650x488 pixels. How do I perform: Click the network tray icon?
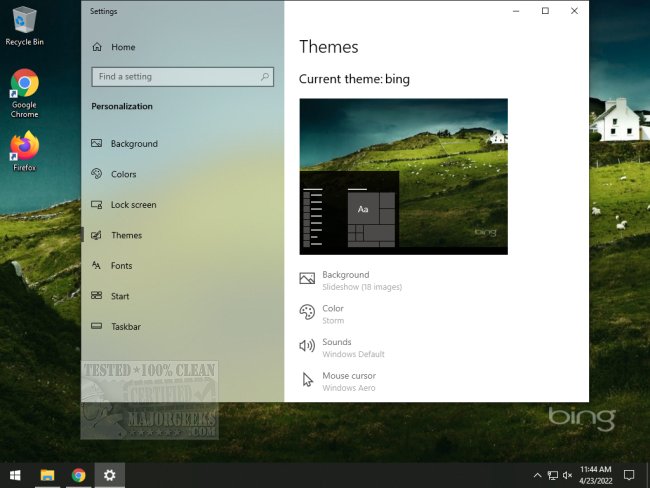pos(553,475)
